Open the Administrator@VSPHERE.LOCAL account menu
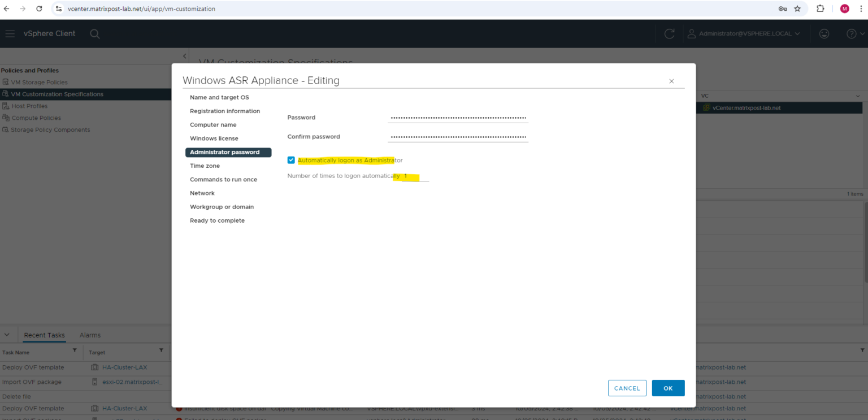This screenshot has height=420, width=868. [744, 33]
